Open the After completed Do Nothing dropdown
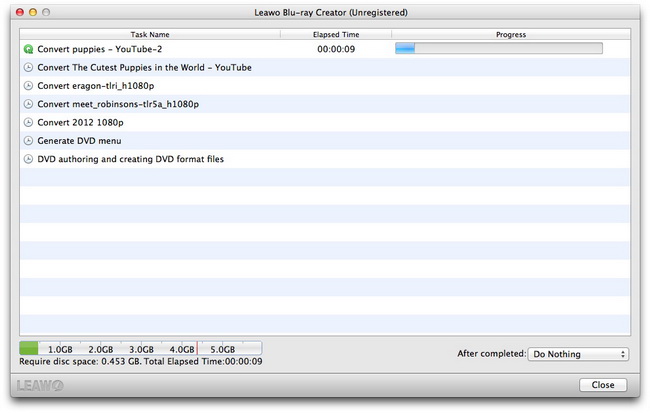 [578, 354]
